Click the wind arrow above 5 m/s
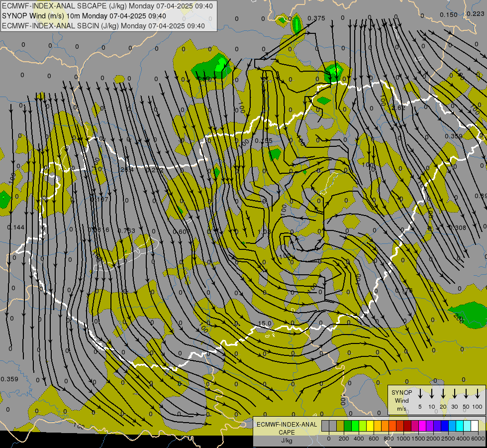487x448 pixels. point(420,394)
